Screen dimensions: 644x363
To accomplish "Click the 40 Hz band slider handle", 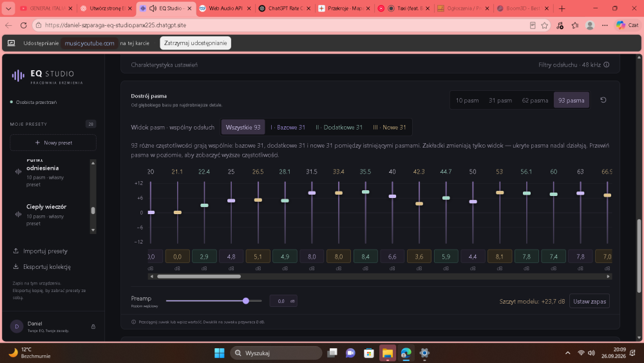I will [x=392, y=197].
